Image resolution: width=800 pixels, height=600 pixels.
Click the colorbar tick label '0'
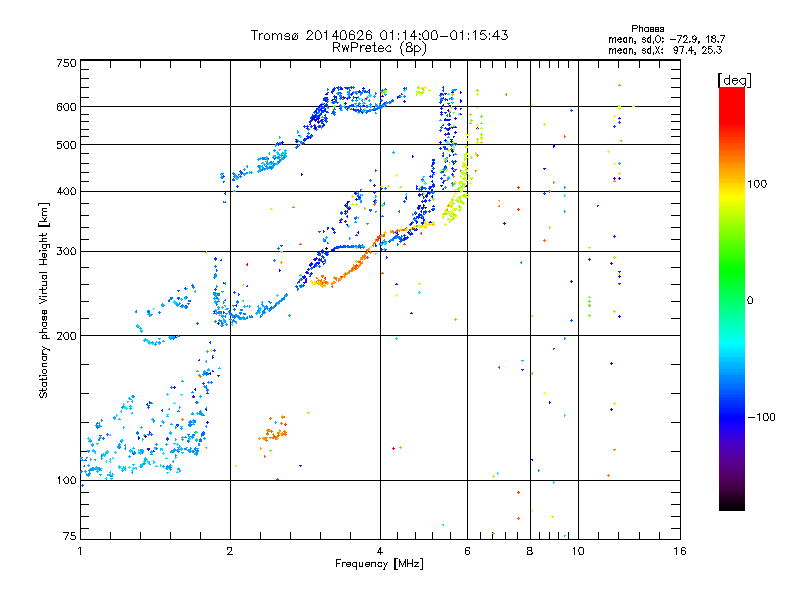(x=750, y=300)
